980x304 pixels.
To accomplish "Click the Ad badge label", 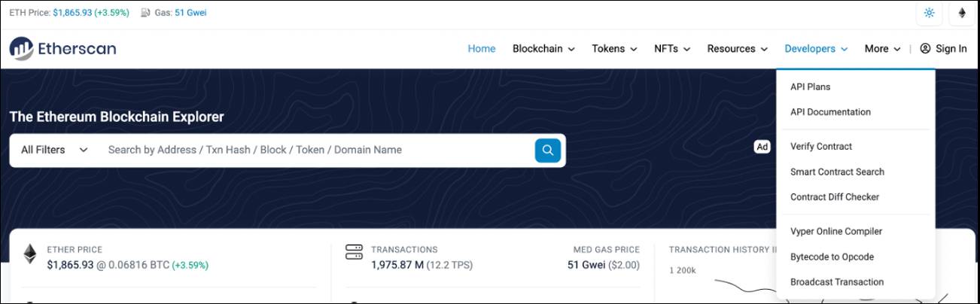I will coord(762,147).
